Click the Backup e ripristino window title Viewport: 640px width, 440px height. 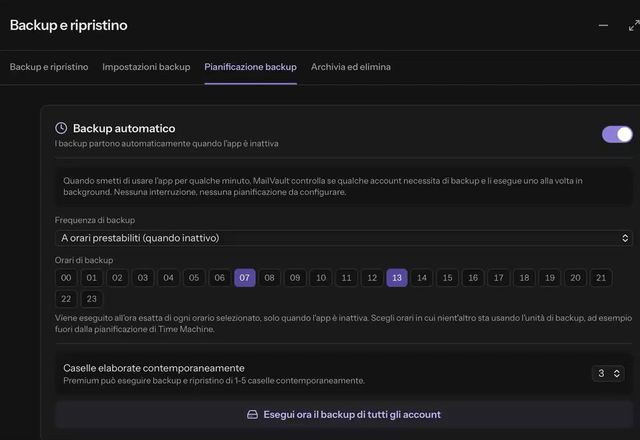coord(69,25)
